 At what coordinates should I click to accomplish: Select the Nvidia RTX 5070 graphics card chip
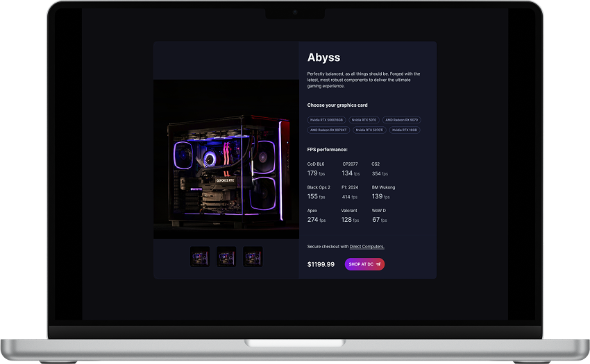point(364,120)
